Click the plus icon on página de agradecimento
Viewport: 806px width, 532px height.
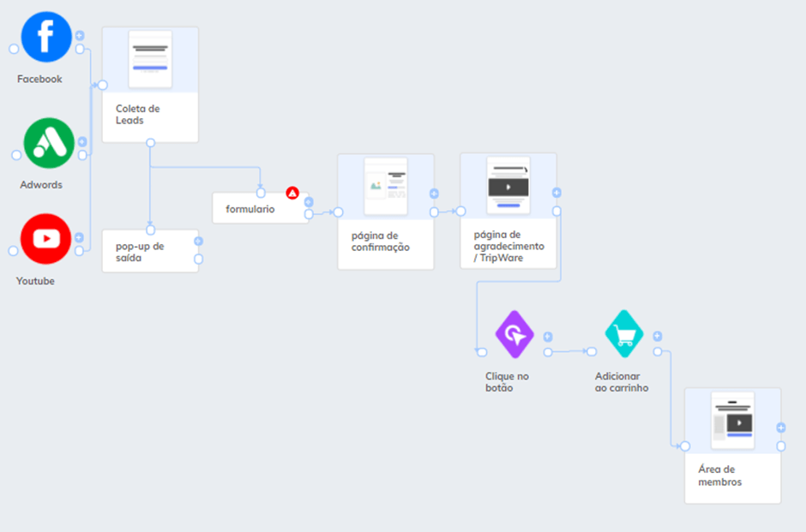pos(556,193)
